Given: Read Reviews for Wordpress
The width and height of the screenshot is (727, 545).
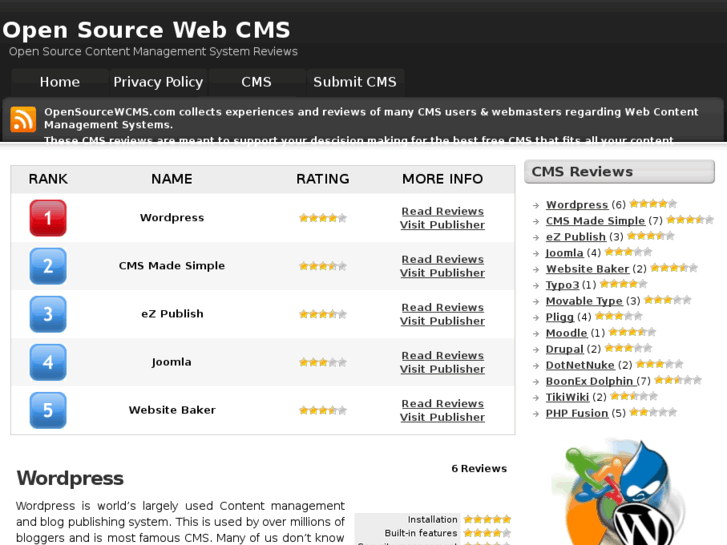Looking at the screenshot, I should pyautogui.click(x=442, y=211).
